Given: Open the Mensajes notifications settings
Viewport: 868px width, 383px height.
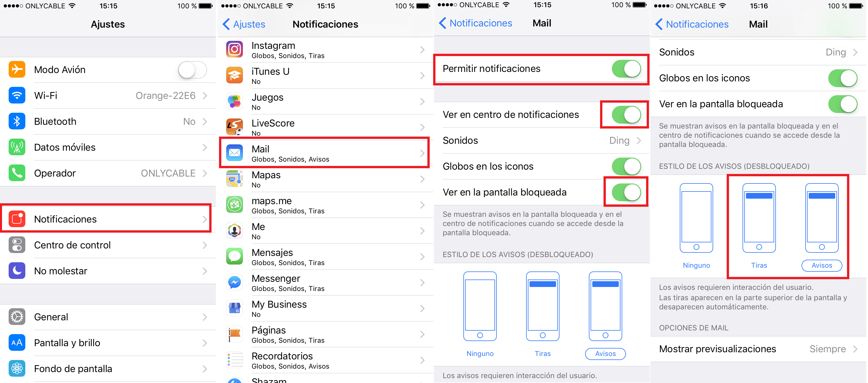Looking at the screenshot, I should tap(325, 256).
